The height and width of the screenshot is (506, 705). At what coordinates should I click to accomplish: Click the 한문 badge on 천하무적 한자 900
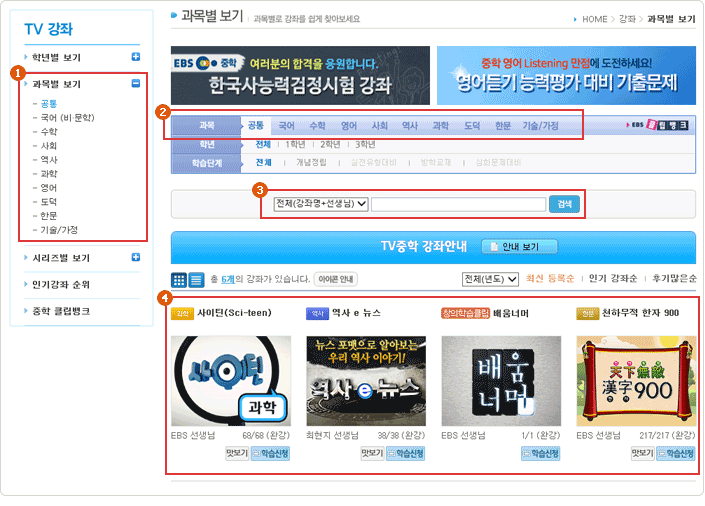coord(588,313)
